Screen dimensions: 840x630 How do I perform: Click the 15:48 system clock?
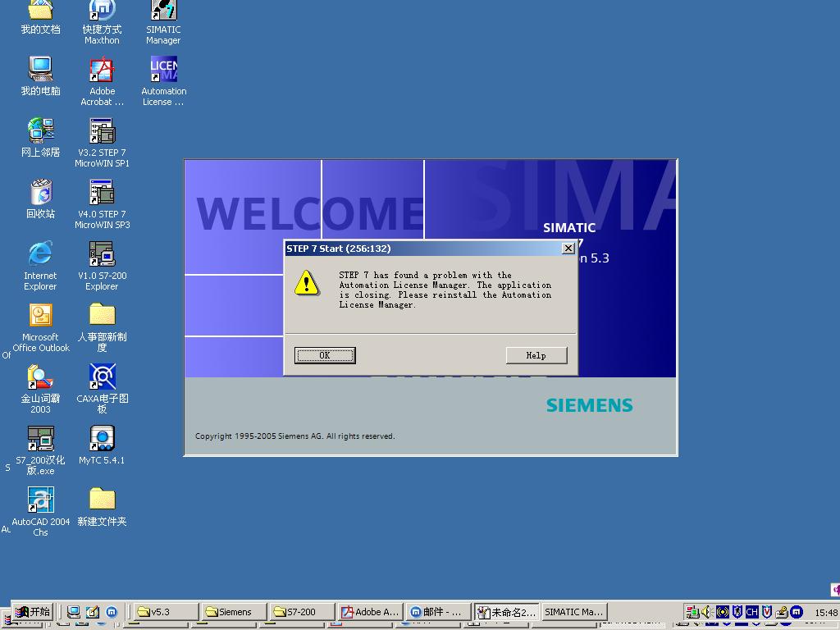point(826,612)
